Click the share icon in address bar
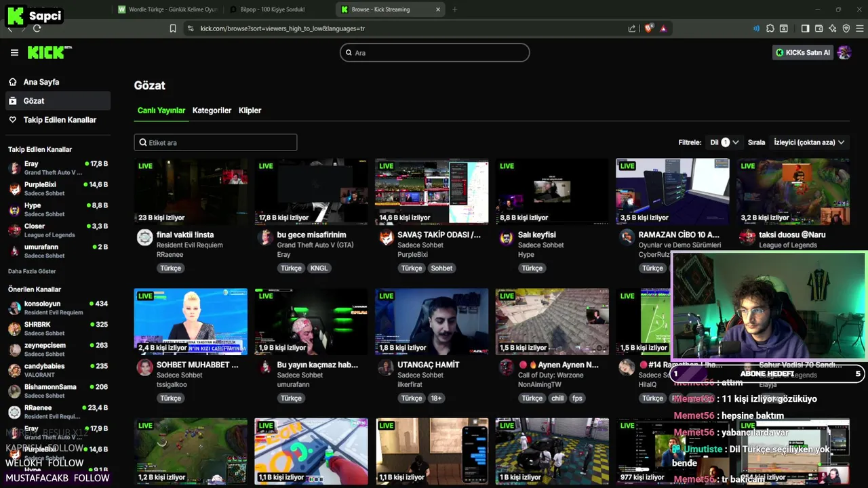 click(632, 28)
